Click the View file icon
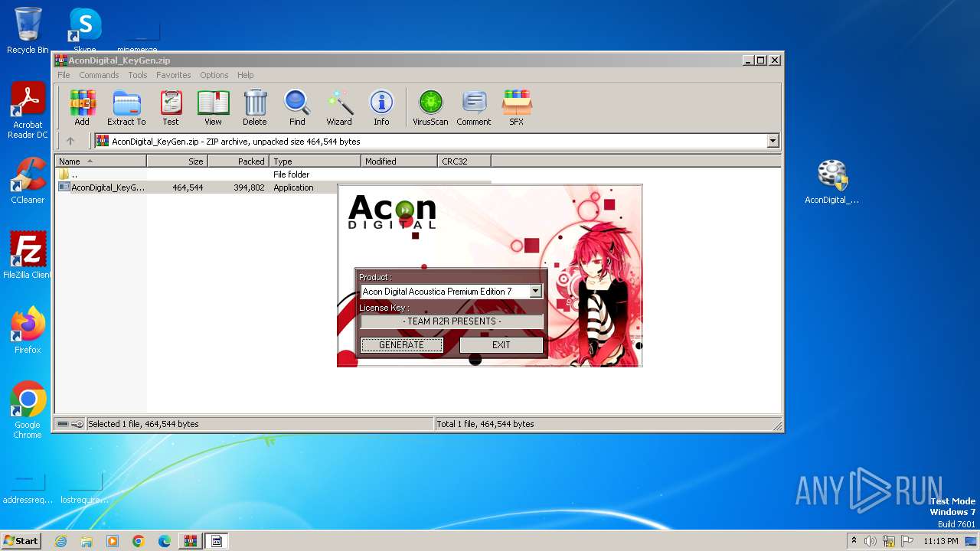980x551 pixels. click(x=213, y=107)
